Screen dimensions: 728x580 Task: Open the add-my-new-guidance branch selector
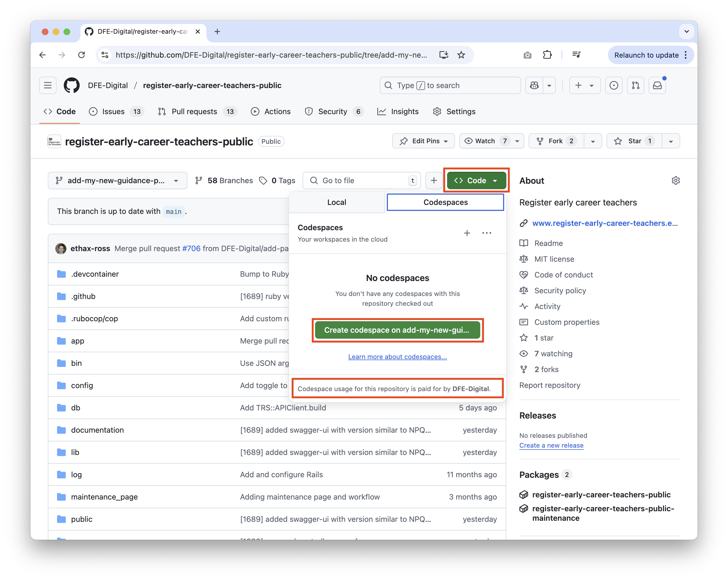point(118,180)
